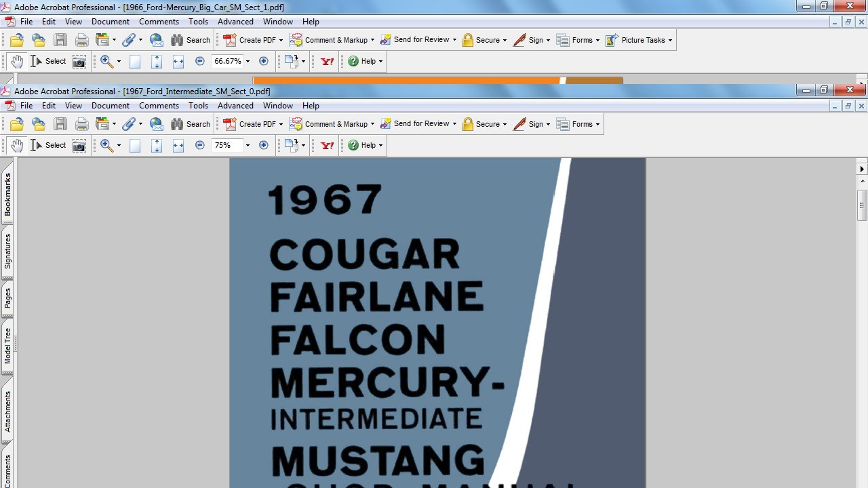Open Comments menu in 1967 window
This screenshot has height=488, width=868.
(x=159, y=106)
